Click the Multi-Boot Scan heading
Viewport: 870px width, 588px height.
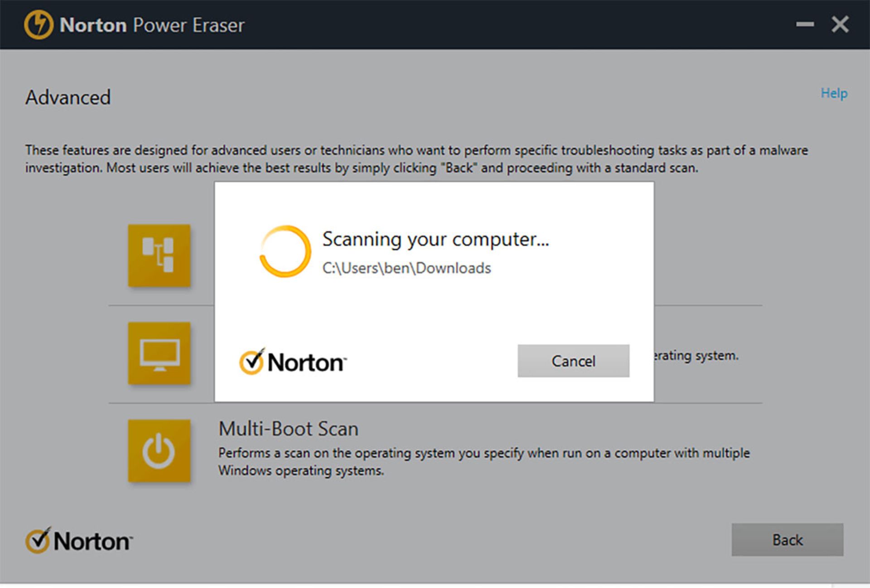(288, 429)
